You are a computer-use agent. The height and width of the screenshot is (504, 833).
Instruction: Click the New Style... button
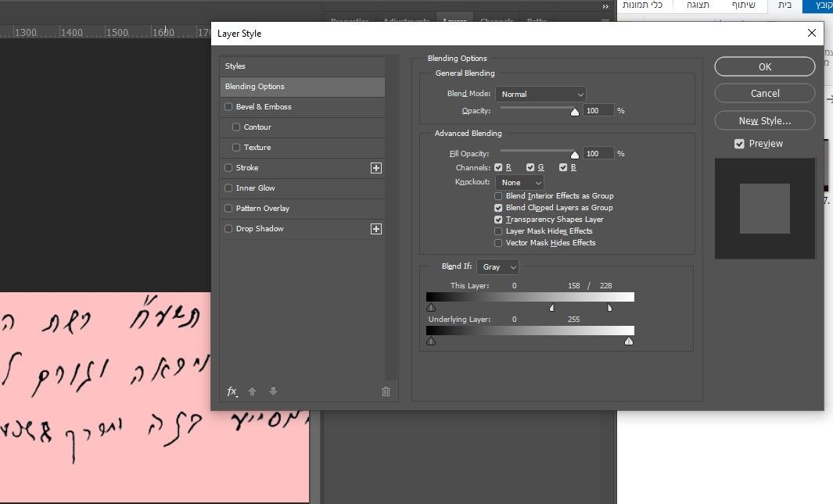pyautogui.click(x=764, y=120)
